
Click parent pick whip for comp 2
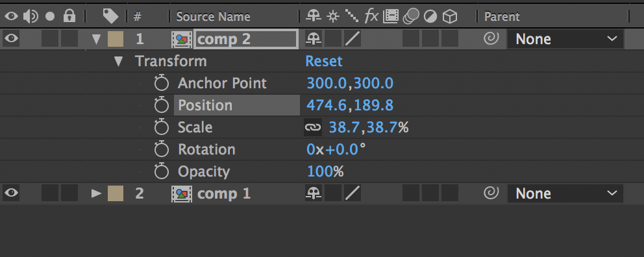tap(491, 39)
